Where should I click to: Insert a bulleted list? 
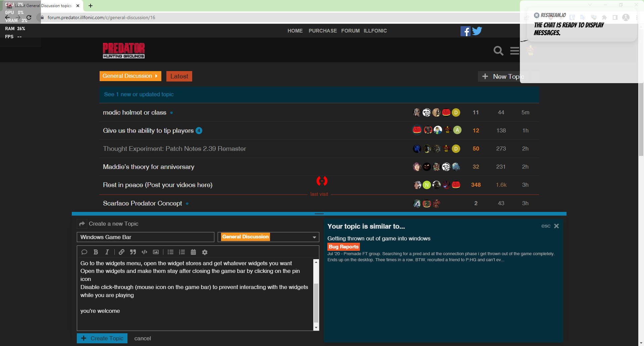click(170, 252)
